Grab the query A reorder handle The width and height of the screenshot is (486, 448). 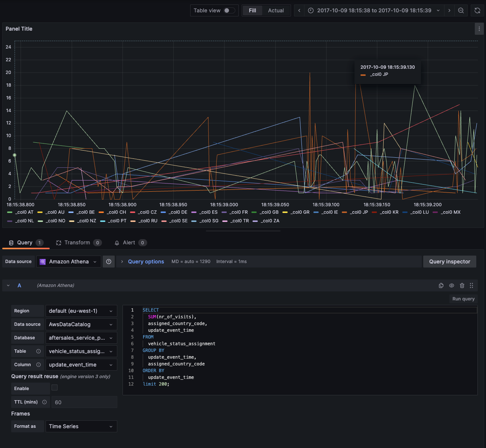point(471,285)
